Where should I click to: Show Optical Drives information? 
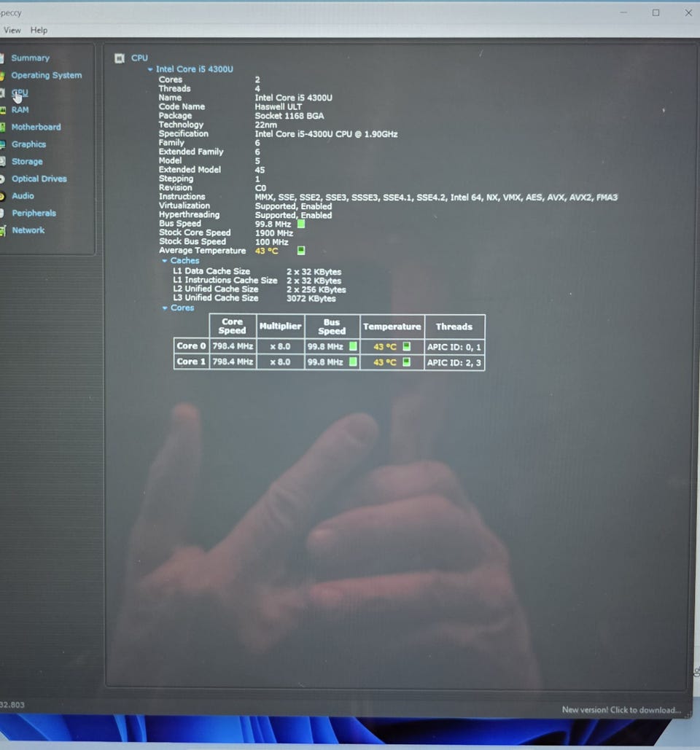(x=39, y=179)
